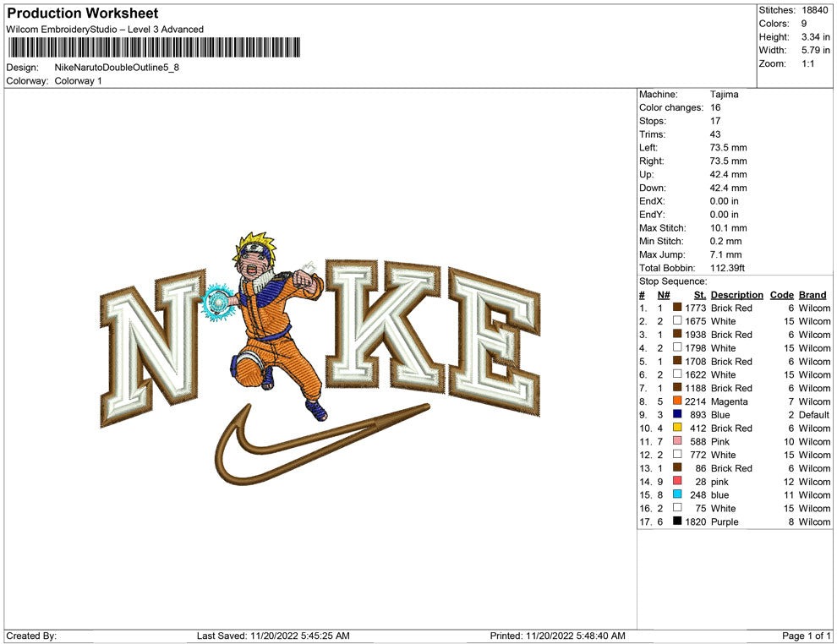Viewport: 837px width, 644px height.
Task: Click the stitch count 1938 in row 3
Action: click(696, 335)
